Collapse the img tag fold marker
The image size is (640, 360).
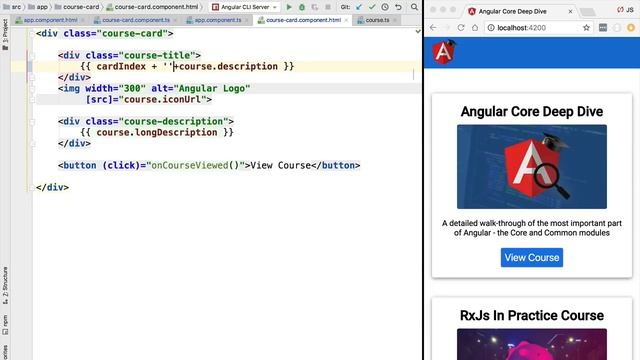point(32,89)
